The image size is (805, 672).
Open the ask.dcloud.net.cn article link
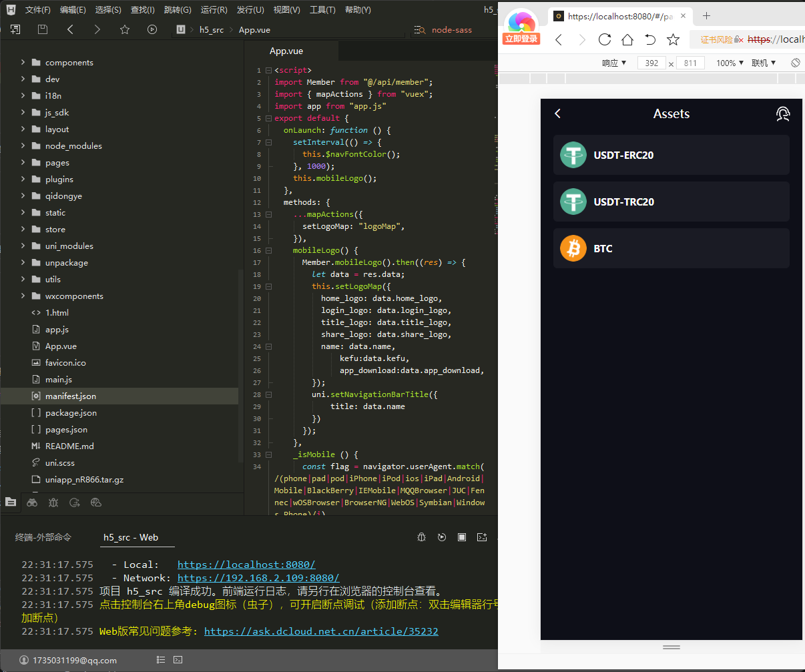321,631
